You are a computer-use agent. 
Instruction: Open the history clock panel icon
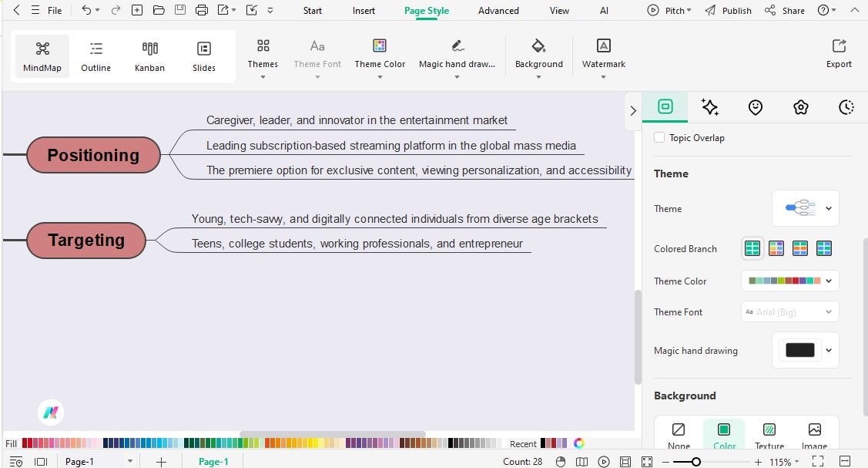846,107
